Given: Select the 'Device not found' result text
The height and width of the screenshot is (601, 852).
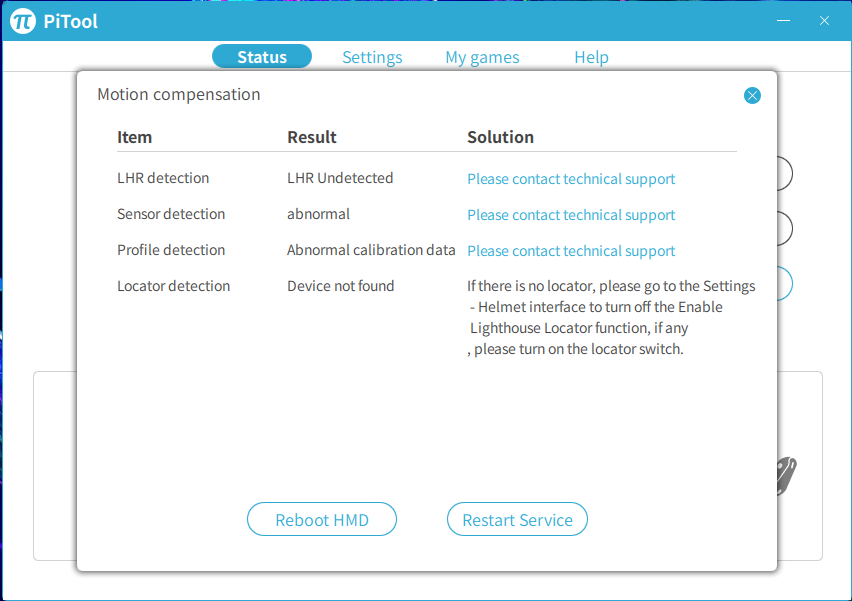Looking at the screenshot, I should pyautogui.click(x=341, y=286).
